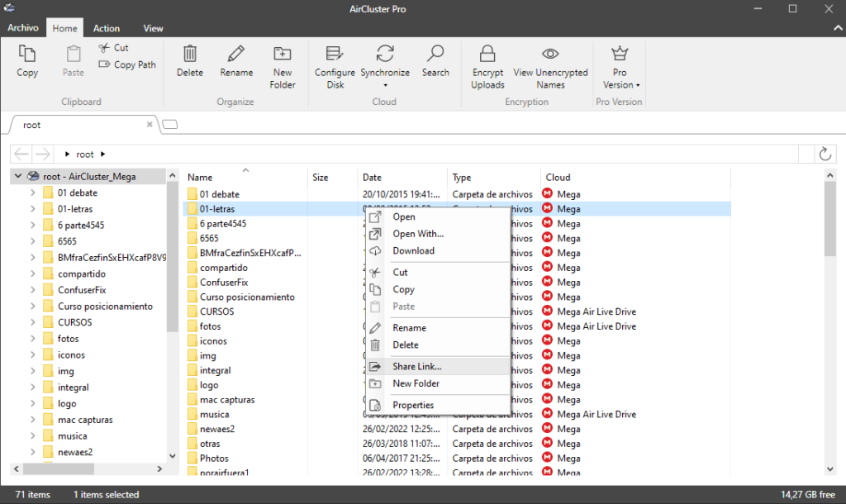Click the BMfraCezfinSxEHXcafP... folder in file list
Viewport: 846px width, 504px height.
[250, 253]
